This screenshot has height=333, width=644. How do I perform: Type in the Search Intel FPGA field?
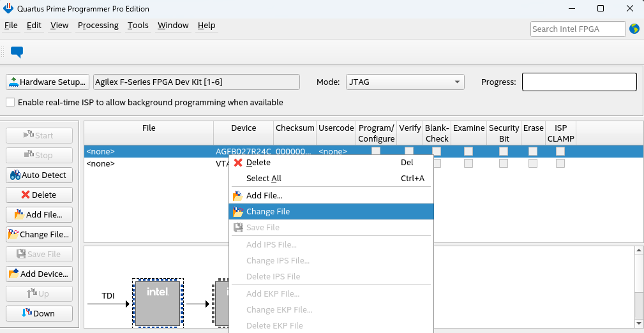click(x=578, y=29)
